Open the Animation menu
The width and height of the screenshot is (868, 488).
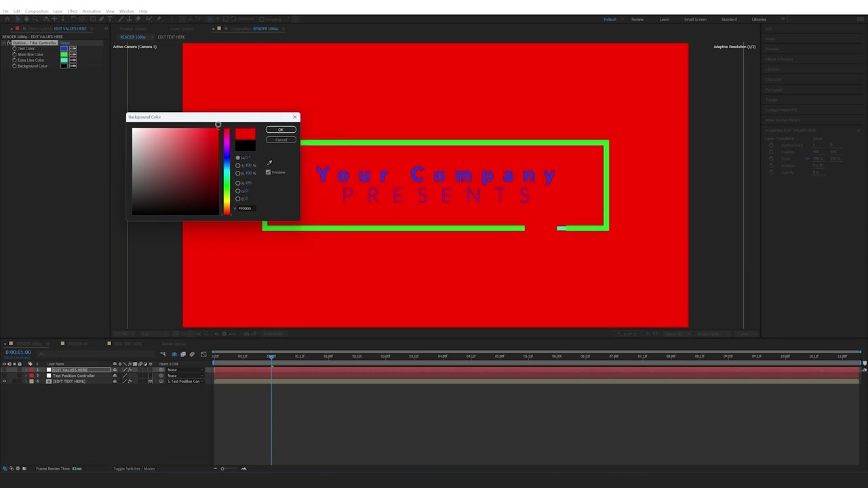point(92,12)
